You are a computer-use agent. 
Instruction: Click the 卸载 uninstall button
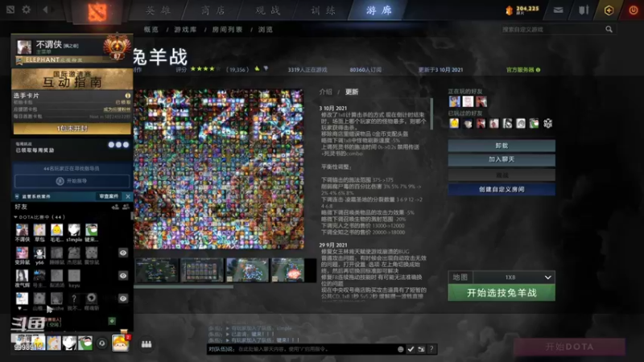click(x=502, y=146)
